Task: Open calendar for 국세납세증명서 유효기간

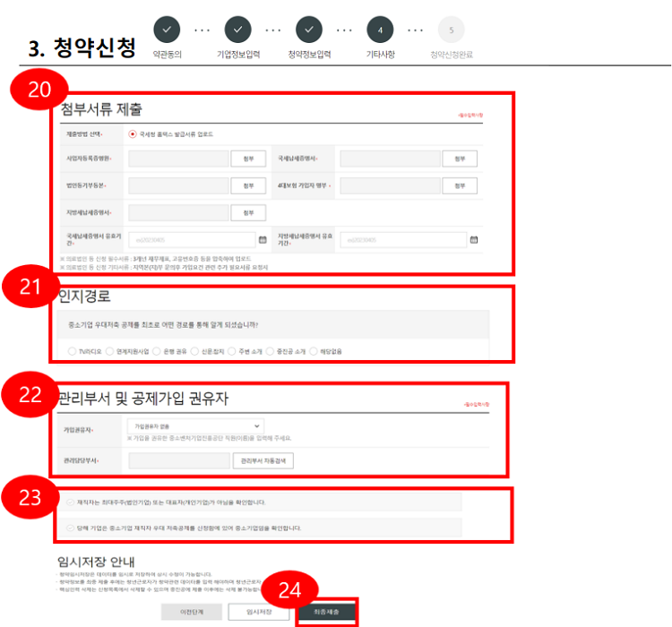Action: point(263,240)
